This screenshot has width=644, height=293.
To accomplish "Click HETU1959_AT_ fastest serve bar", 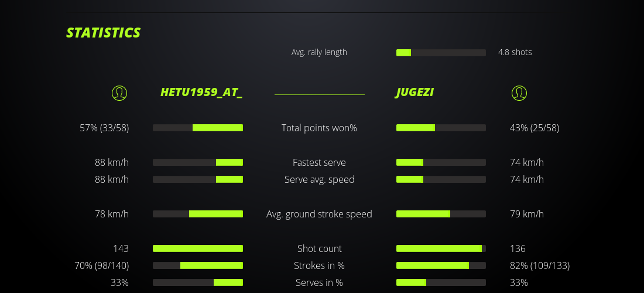I will pyautogui.click(x=198, y=162).
